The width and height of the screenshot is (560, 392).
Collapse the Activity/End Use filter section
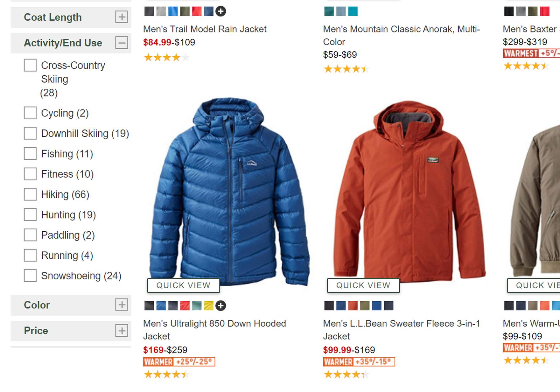point(122,43)
